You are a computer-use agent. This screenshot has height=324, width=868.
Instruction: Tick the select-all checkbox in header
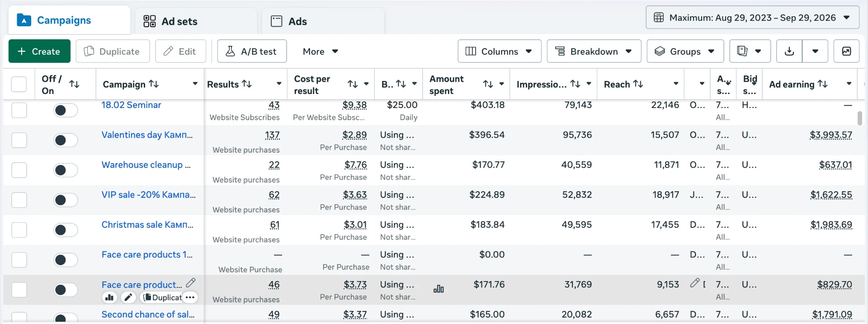(19, 84)
